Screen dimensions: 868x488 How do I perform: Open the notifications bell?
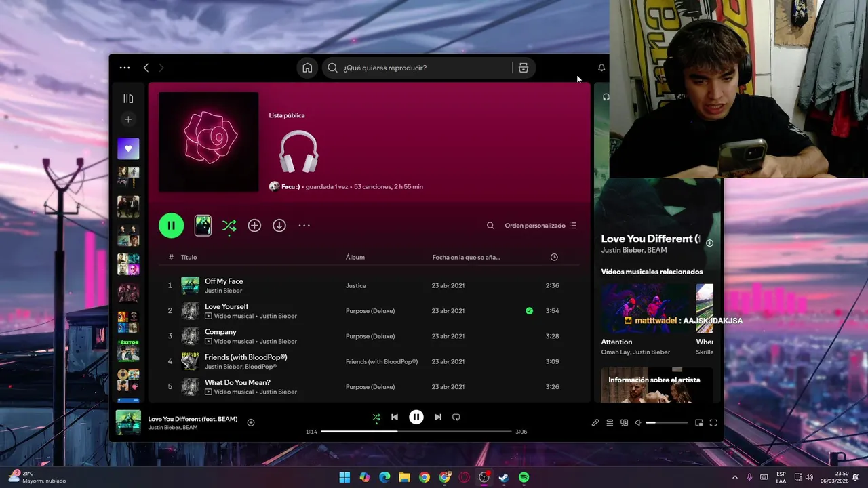[x=601, y=68]
